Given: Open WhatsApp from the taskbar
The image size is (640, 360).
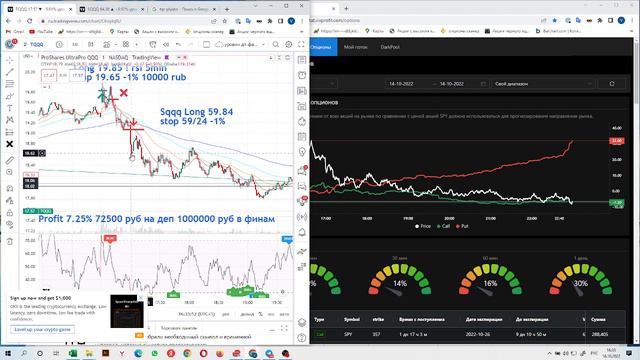Looking at the screenshot, I should [154, 353].
